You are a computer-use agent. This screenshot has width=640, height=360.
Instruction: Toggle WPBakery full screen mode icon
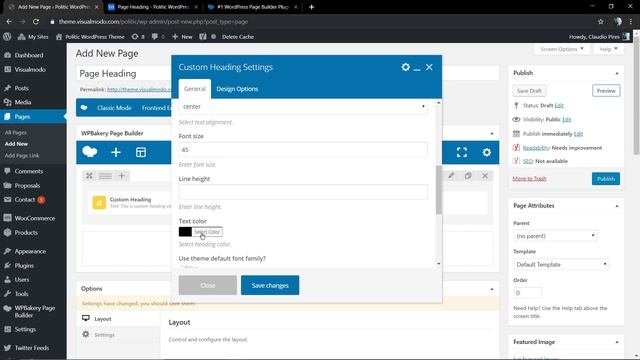click(x=462, y=152)
